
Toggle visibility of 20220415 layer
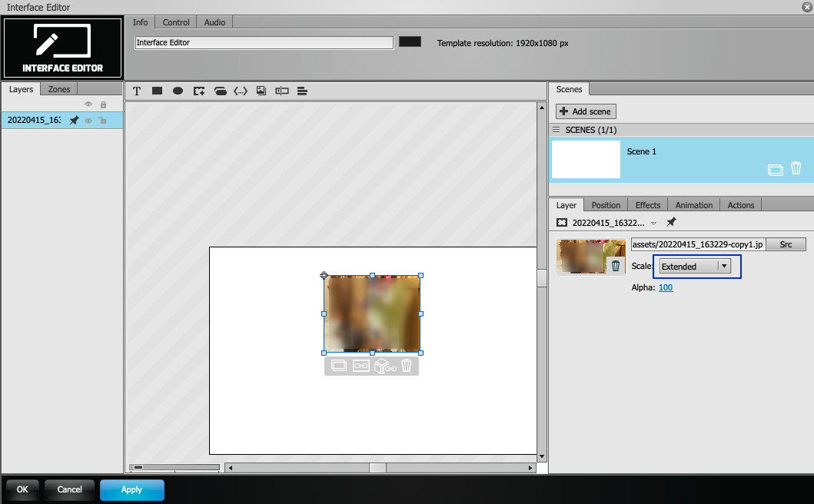88,121
